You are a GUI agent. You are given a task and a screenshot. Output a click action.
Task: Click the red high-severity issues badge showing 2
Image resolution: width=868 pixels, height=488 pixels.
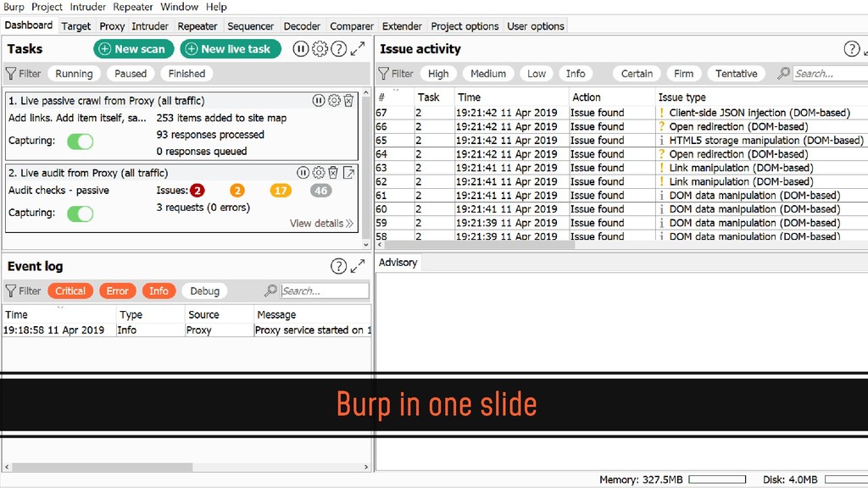pos(197,191)
